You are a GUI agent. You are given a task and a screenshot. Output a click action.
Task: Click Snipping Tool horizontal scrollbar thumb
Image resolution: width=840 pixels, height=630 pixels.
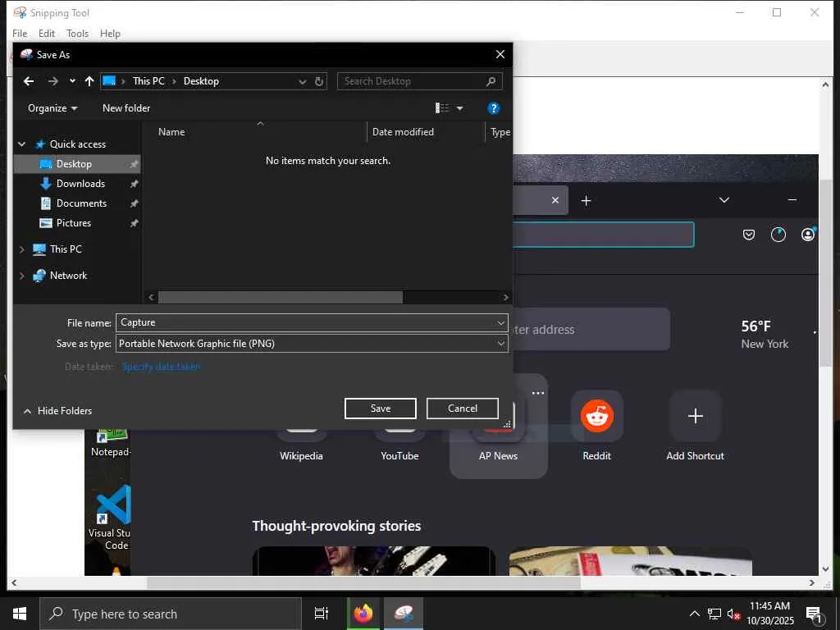pos(363,582)
